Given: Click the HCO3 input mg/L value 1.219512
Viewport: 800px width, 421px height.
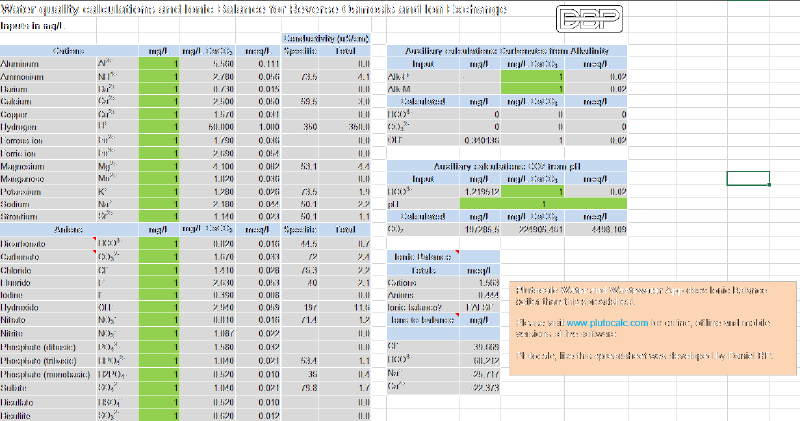Looking at the screenshot, I should pos(480,191).
